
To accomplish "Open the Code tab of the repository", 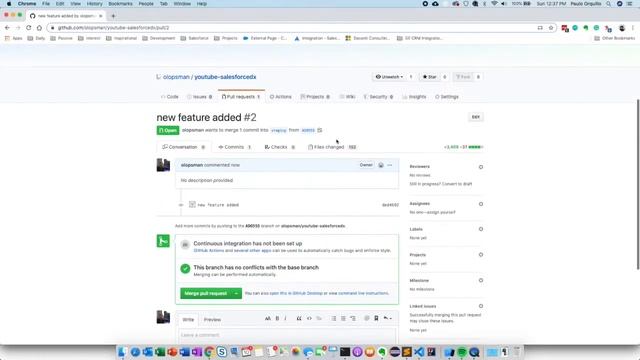I will [x=170, y=97].
